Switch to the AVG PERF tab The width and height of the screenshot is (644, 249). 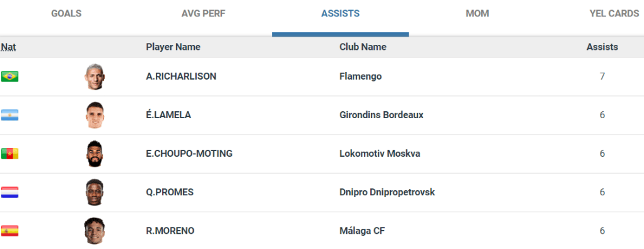pos(203,13)
